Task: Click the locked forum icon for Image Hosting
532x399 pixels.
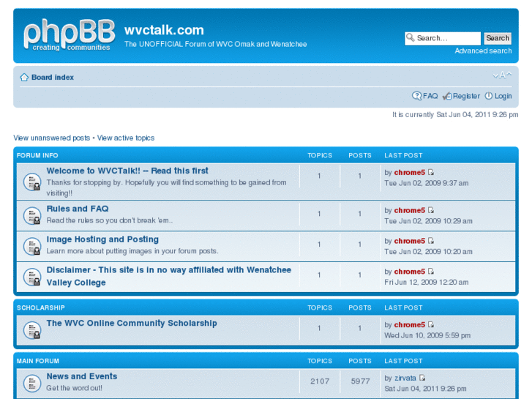Action: pyautogui.click(x=32, y=246)
